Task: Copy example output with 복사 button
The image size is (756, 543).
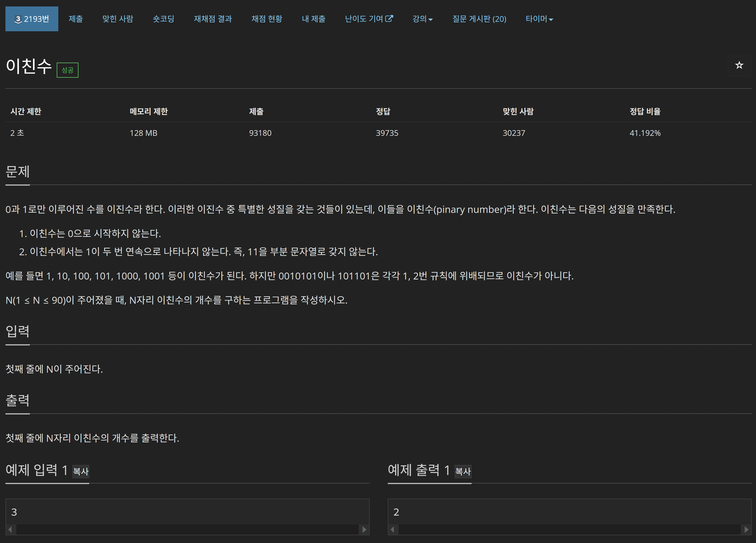Action: coord(463,471)
